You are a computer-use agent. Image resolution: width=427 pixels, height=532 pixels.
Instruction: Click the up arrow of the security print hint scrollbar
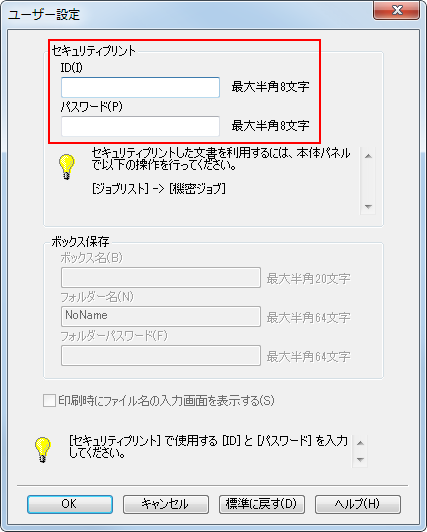pos(368,156)
